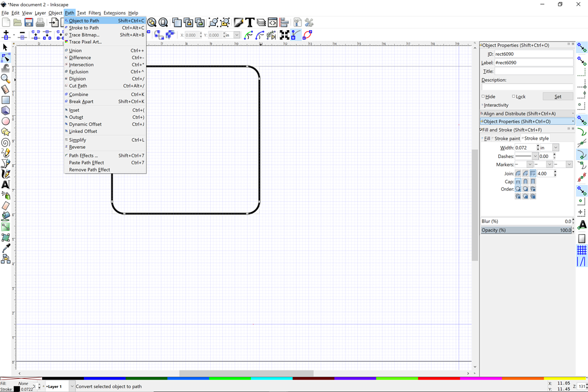Screen dimensions: 588x392
Task: Click the Print document icon
Action: pyautogui.click(x=40, y=23)
